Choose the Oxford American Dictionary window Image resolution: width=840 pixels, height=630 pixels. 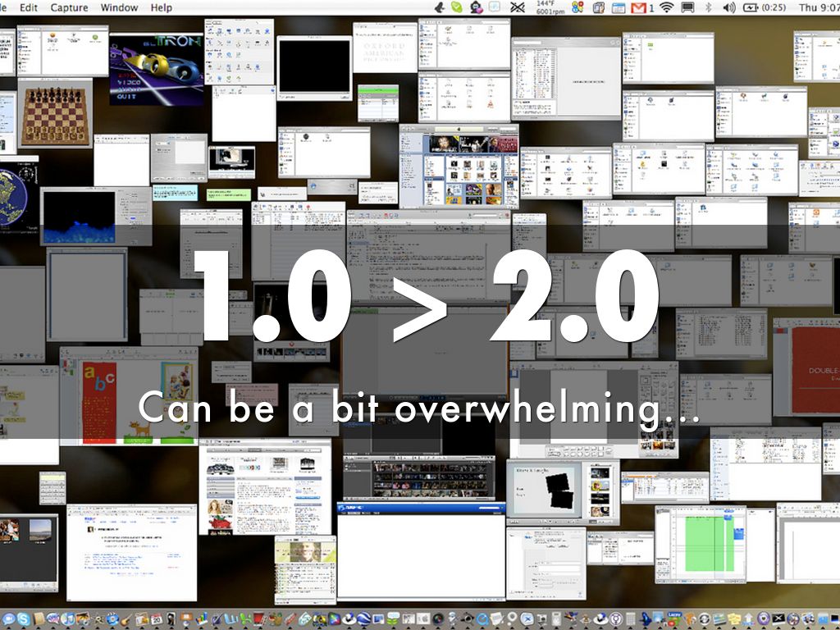pos(385,47)
